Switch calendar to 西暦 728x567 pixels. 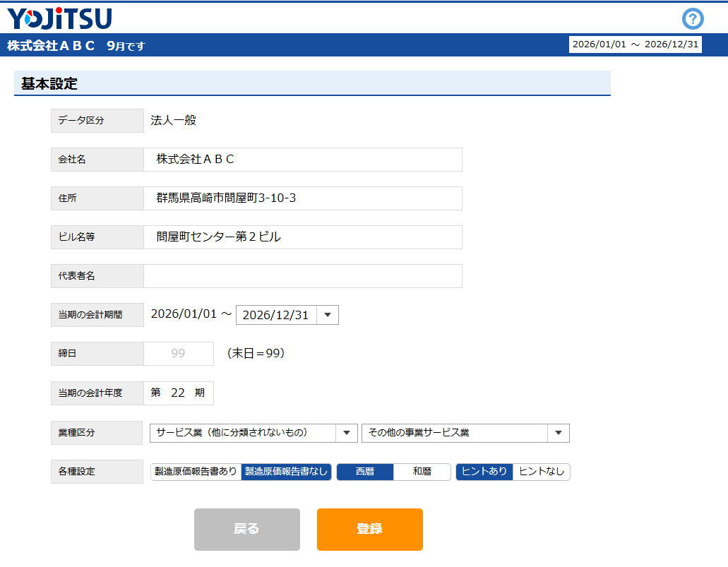coord(364,472)
